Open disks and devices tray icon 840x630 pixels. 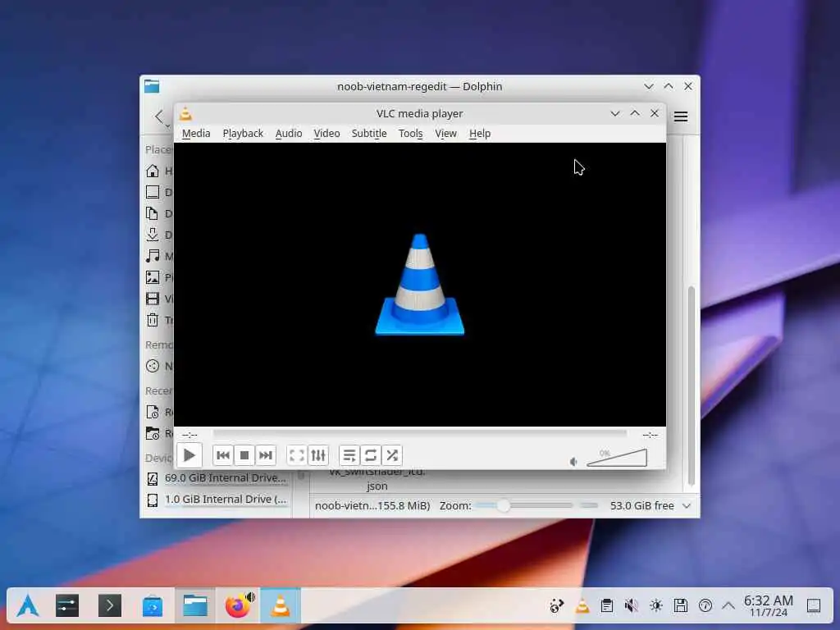tap(681, 606)
